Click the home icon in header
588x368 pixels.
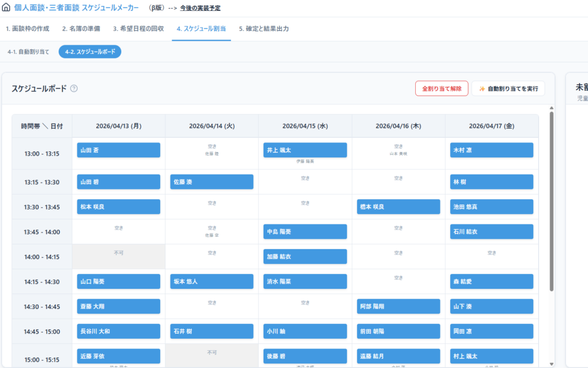6,7
